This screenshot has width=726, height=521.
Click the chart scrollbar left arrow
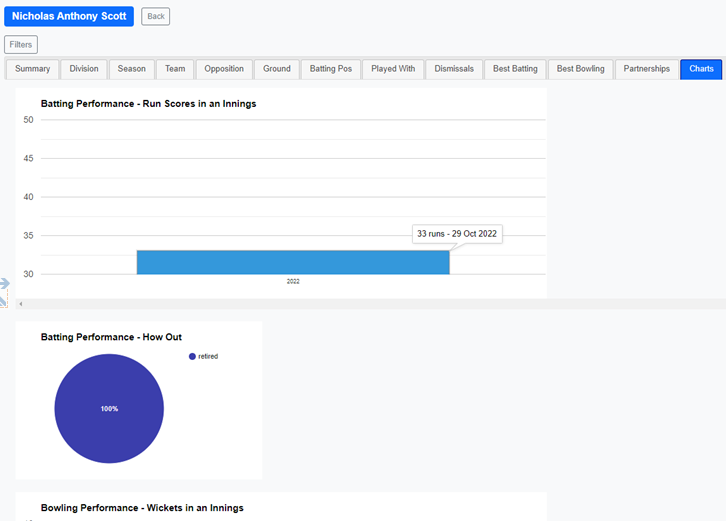(x=21, y=304)
